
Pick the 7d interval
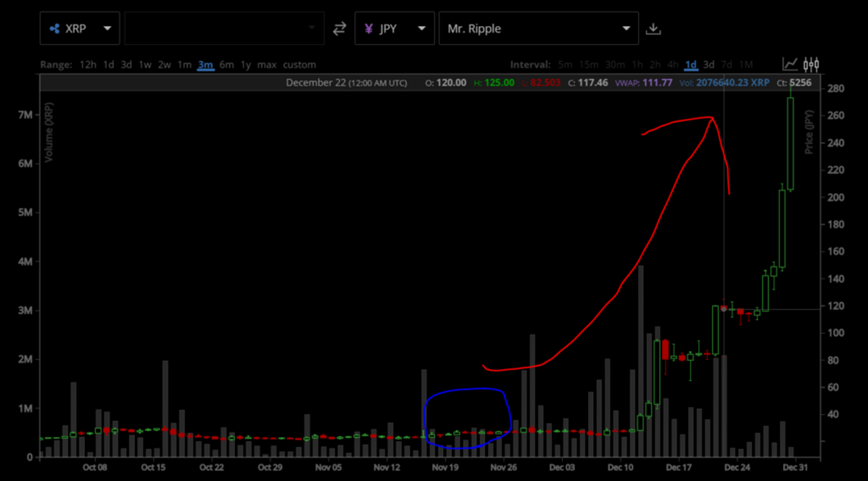pos(727,65)
